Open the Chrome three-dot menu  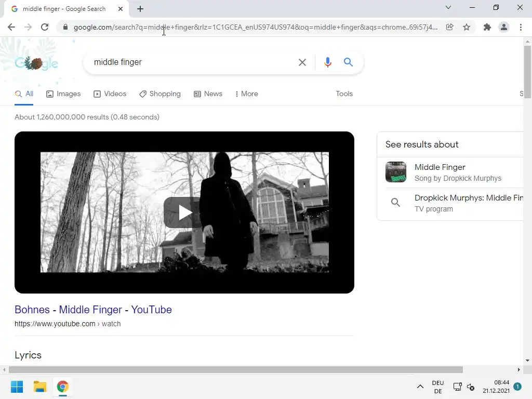point(521,27)
